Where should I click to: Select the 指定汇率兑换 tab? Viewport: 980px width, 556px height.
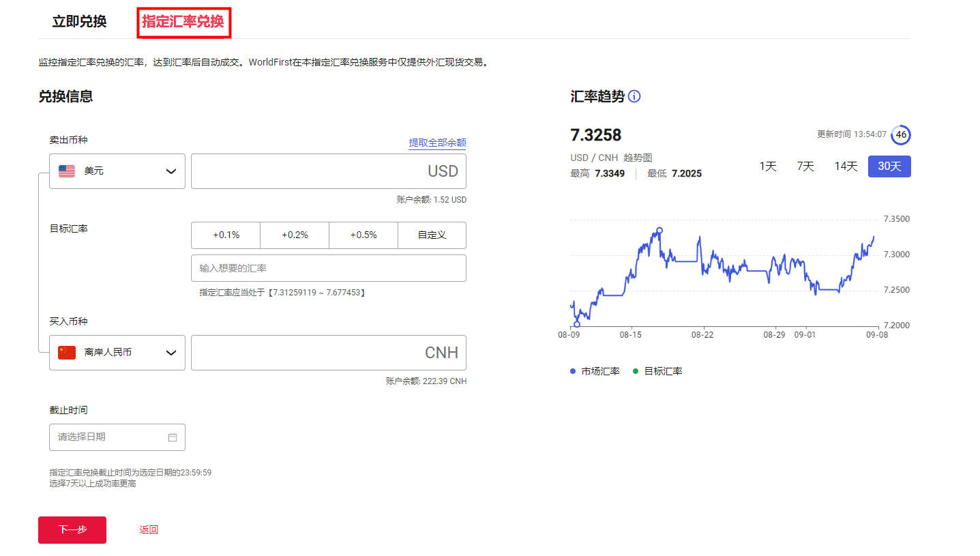[183, 22]
